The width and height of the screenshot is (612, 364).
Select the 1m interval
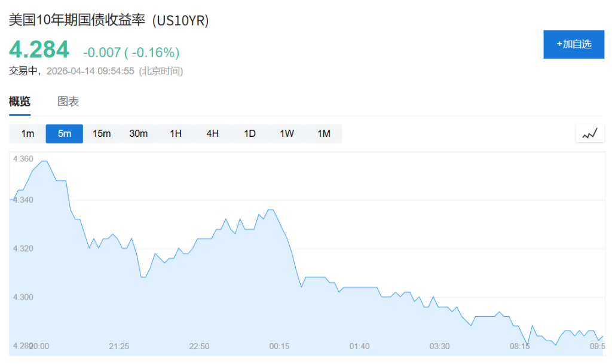tap(27, 134)
